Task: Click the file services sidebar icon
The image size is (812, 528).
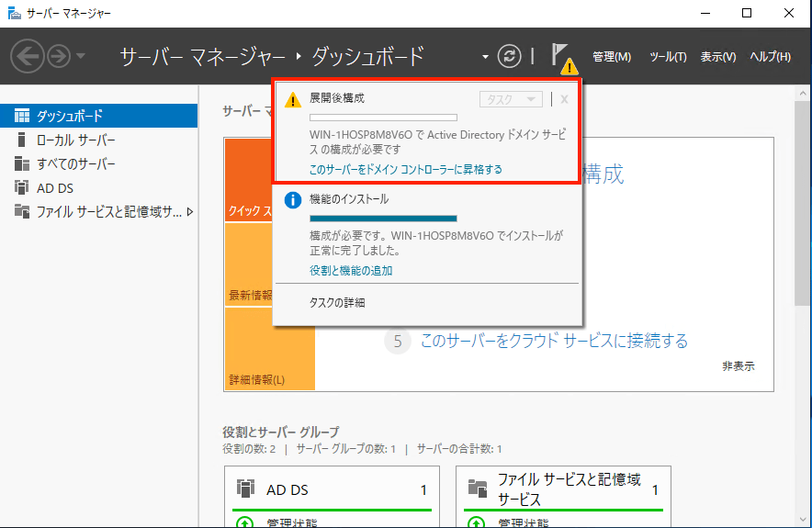Action: [x=22, y=211]
